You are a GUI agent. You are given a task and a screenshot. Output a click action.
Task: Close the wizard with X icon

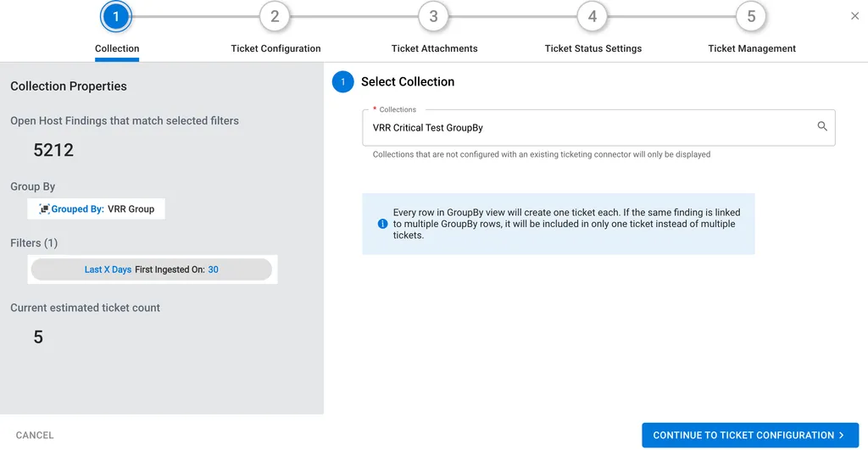coord(854,16)
